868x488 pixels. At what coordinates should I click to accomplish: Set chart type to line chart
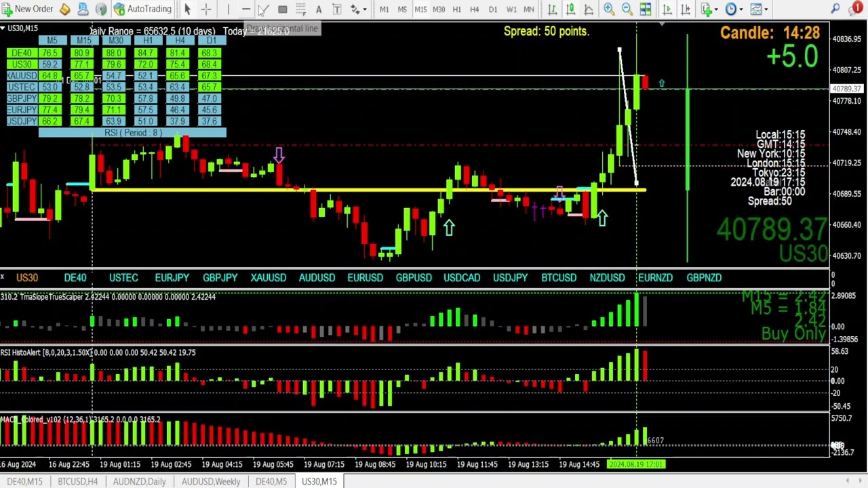coord(589,9)
